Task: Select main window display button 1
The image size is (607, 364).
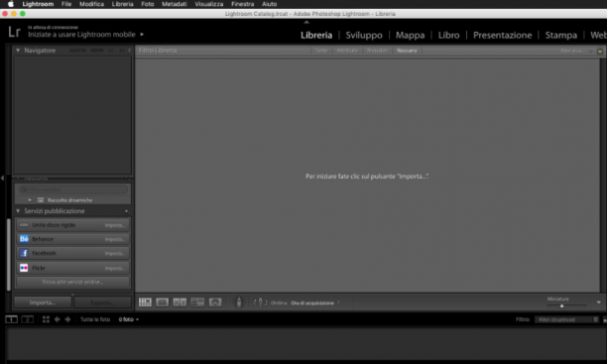Action: point(11,319)
